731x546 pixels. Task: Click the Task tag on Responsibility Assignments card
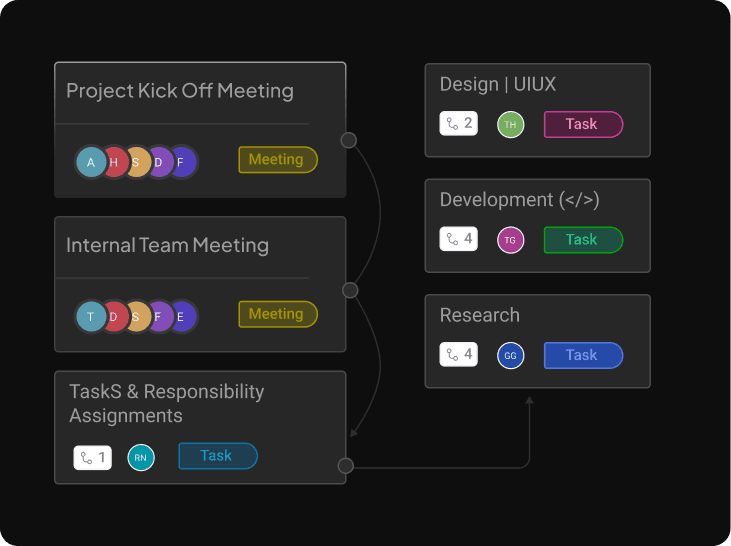click(217, 456)
